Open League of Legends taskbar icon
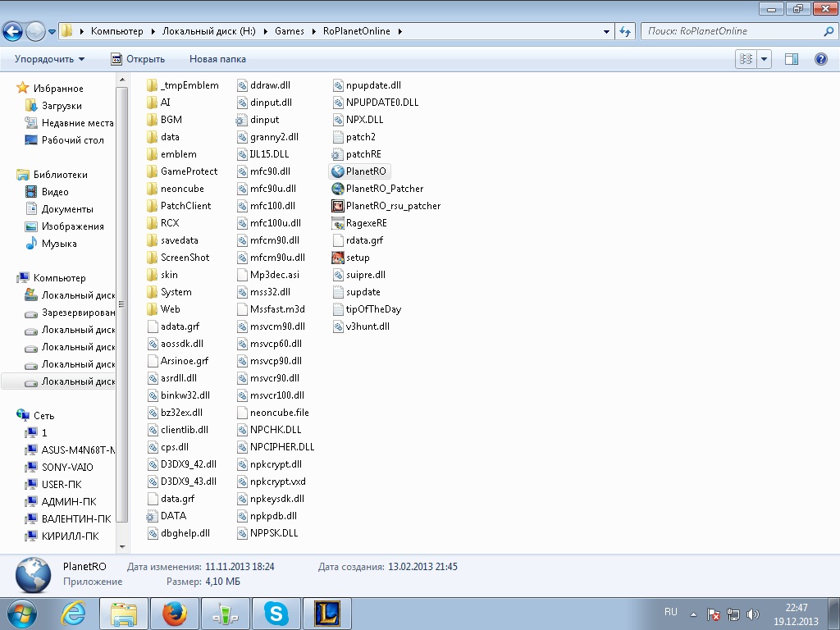This screenshot has height=630, width=840. (x=327, y=614)
